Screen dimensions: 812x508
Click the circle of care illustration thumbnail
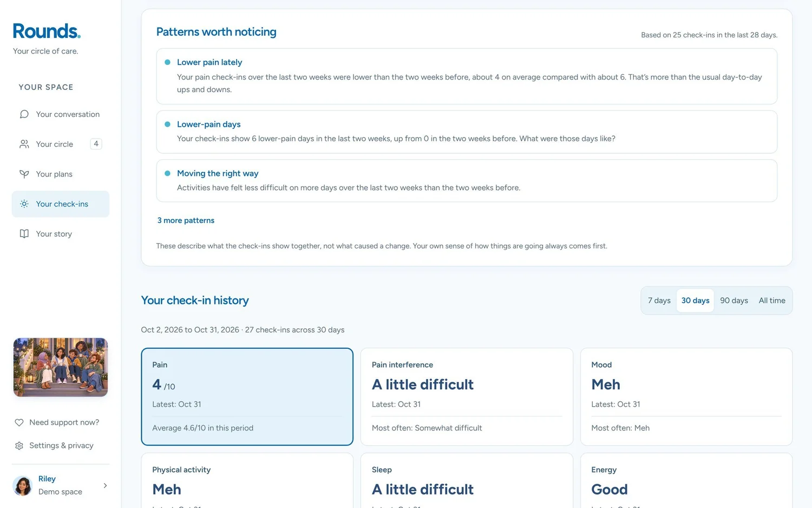(x=61, y=367)
